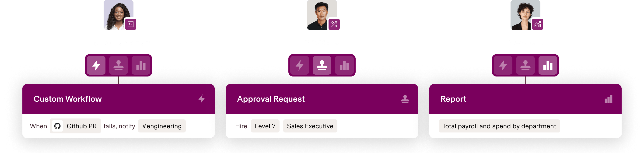Click the percent badge on man's photo
The image size is (644, 153).
point(334,24)
